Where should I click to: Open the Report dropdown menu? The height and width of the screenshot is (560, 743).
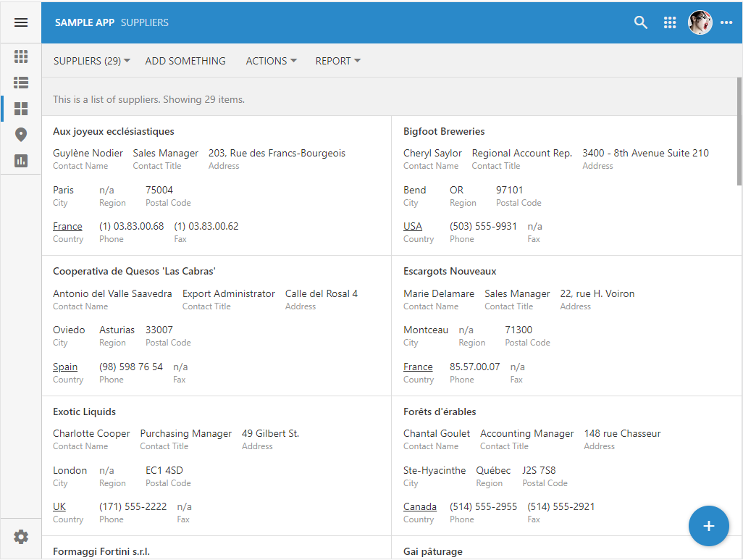[x=338, y=61]
